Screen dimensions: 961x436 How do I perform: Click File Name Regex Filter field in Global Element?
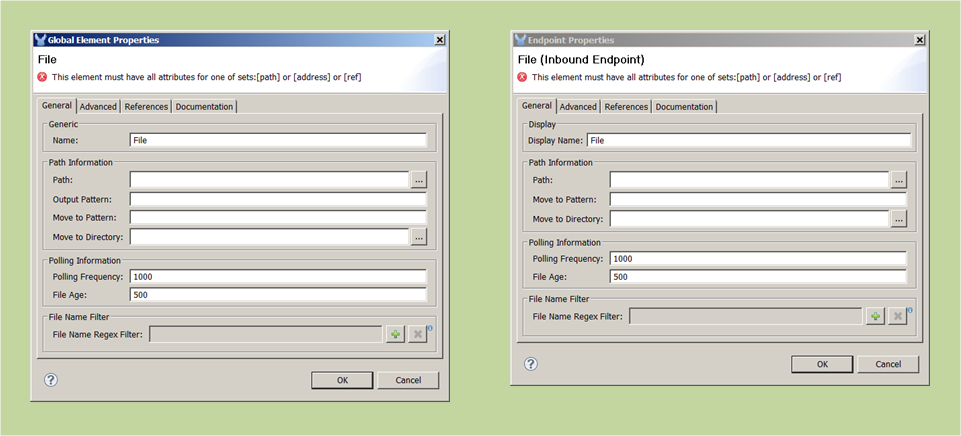pos(267,334)
